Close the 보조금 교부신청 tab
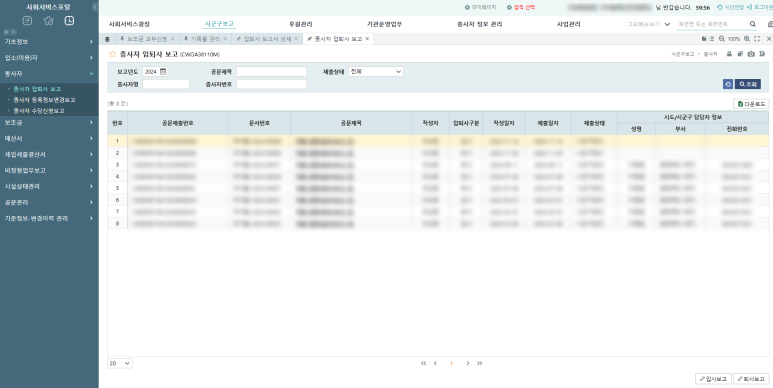 pyautogui.click(x=173, y=38)
